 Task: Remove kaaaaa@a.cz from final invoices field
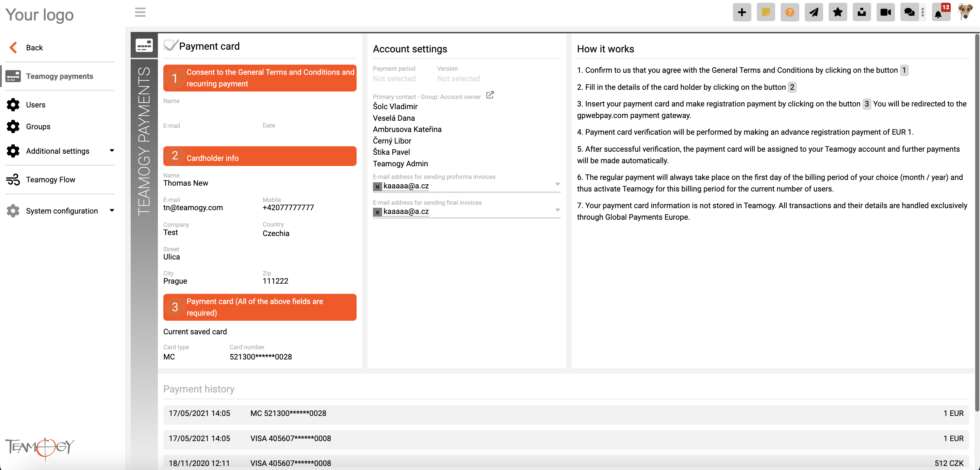pos(377,212)
